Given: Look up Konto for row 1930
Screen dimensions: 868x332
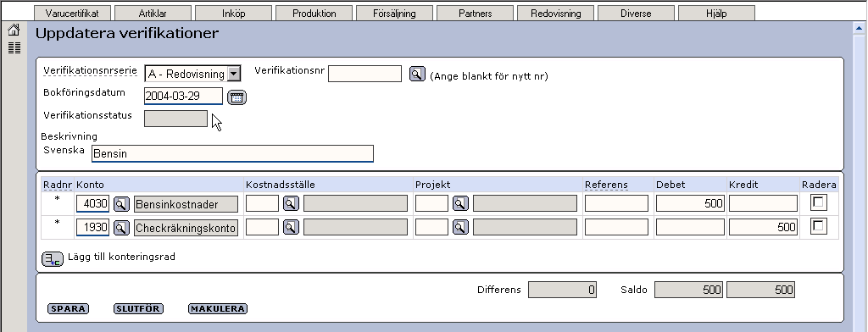Looking at the screenshot, I should coord(121,228).
